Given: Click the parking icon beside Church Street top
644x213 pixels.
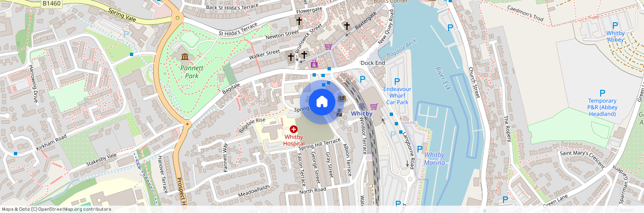Looking at the screenshot, I should click(450, 28).
